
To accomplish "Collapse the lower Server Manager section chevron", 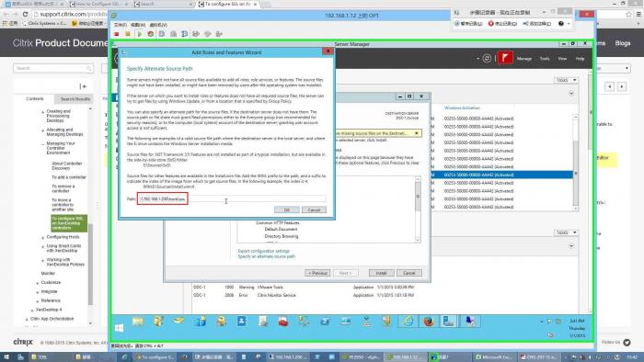I will click(571, 246).
